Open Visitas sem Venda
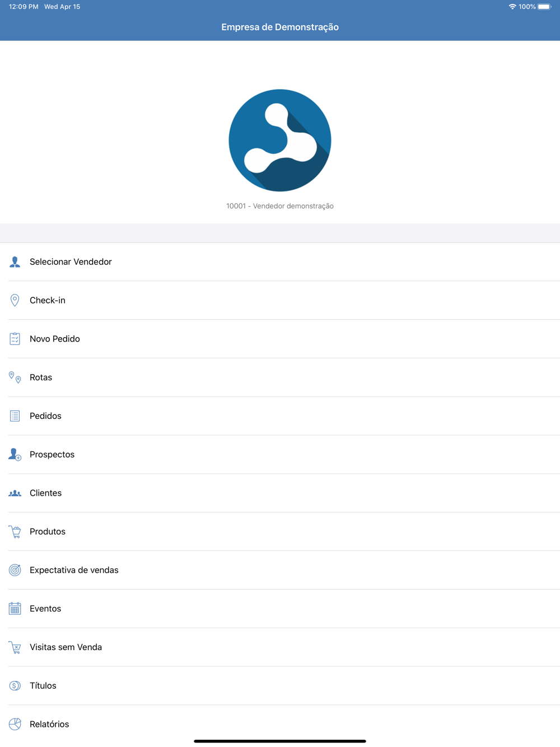Image resolution: width=560 pixels, height=747 pixels. pos(280,647)
